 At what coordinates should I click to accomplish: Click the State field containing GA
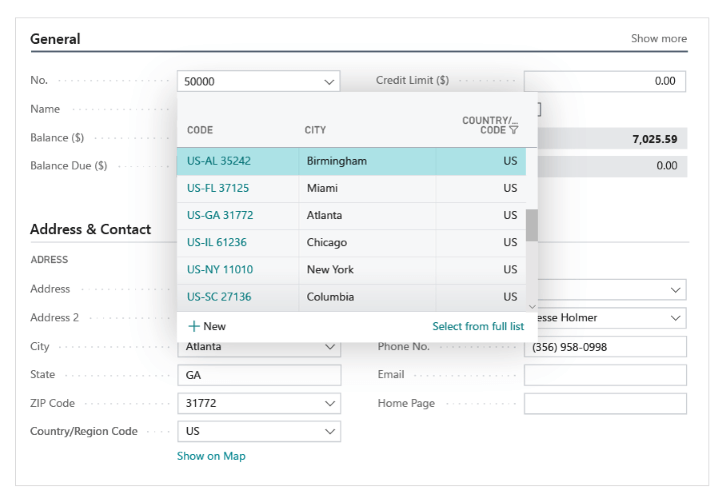point(259,375)
